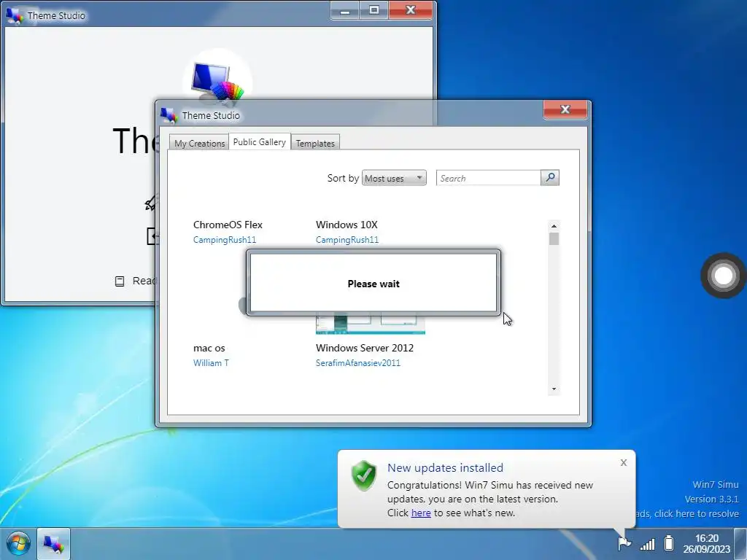Click the gallery scrollbar up arrow
747x560 pixels.
554,226
